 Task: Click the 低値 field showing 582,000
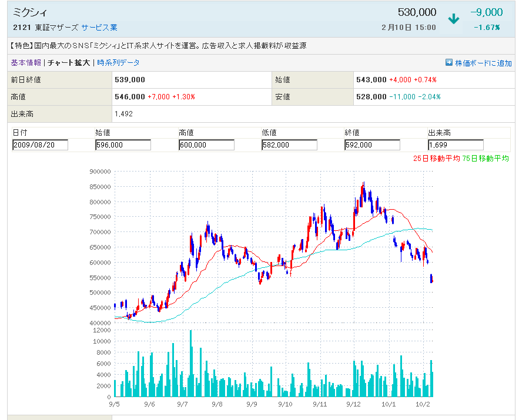point(289,145)
